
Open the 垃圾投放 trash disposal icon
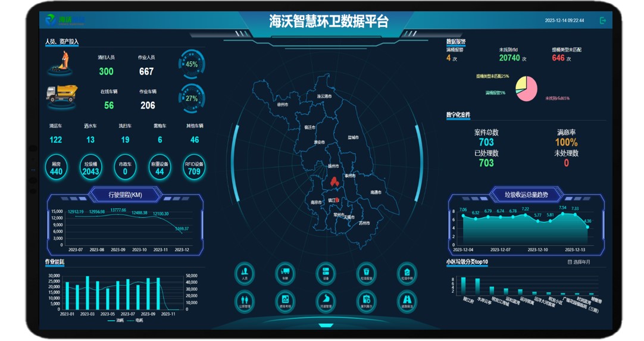(x=367, y=273)
